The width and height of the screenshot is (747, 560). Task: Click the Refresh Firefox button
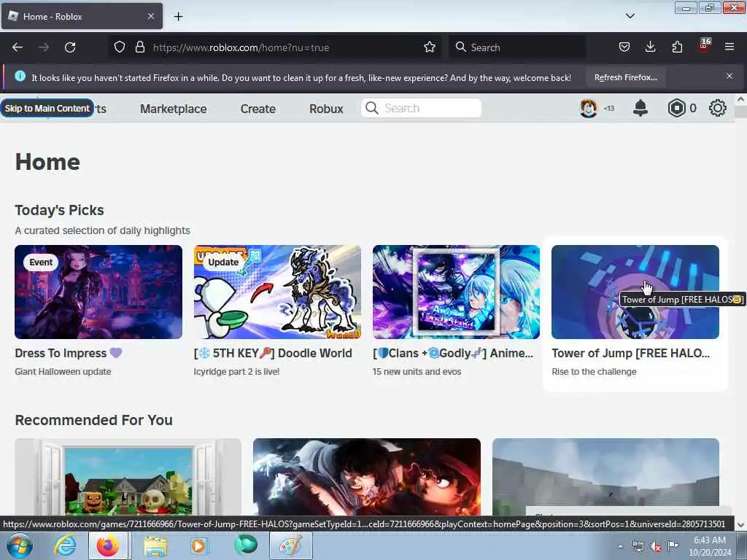click(x=625, y=77)
